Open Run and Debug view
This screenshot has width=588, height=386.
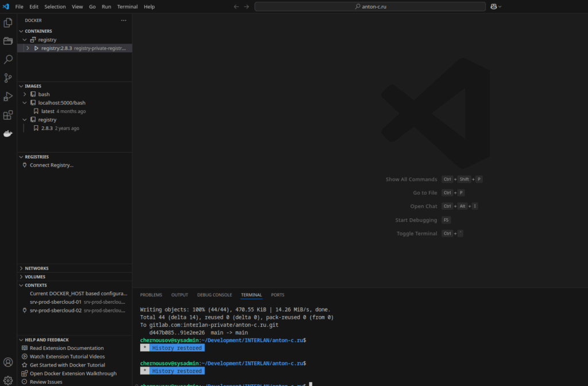point(8,96)
